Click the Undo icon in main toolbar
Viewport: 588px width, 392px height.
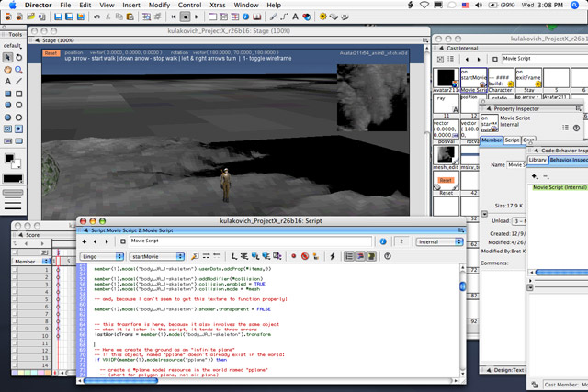(x=96, y=17)
